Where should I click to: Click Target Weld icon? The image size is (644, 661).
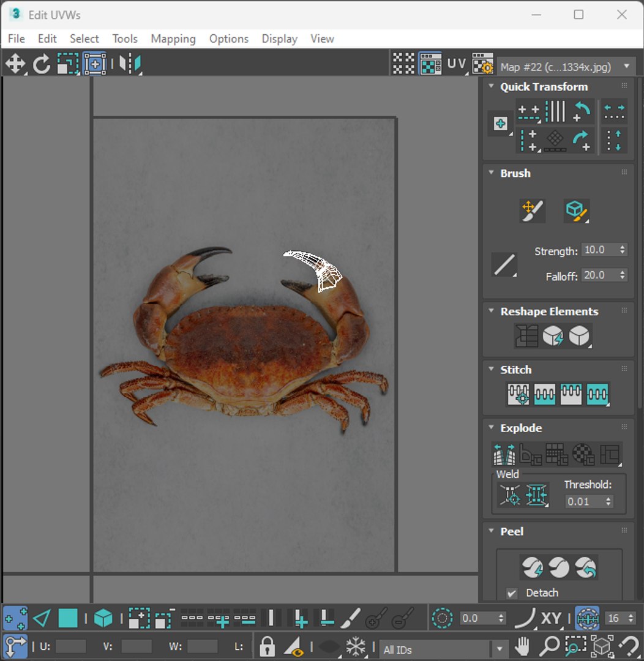click(x=510, y=495)
